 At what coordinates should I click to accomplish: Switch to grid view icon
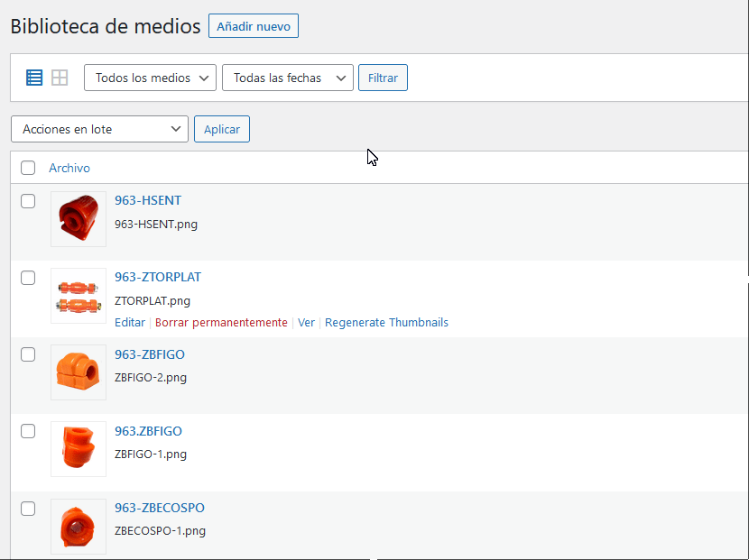coord(60,78)
